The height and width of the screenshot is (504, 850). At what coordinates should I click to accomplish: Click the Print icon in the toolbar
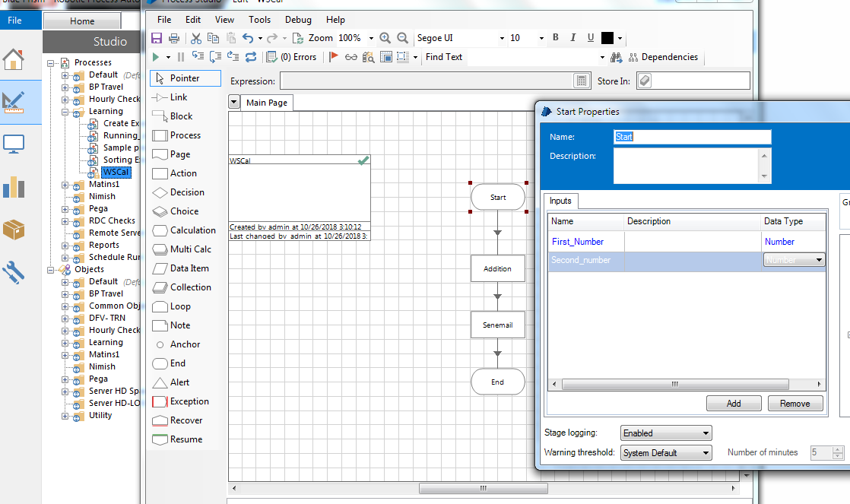(174, 38)
